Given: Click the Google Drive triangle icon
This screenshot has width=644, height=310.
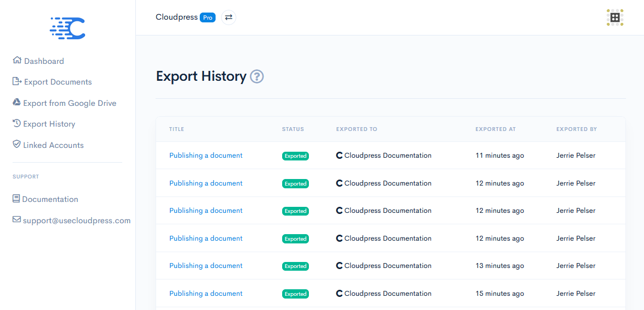Looking at the screenshot, I should pos(16,102).
